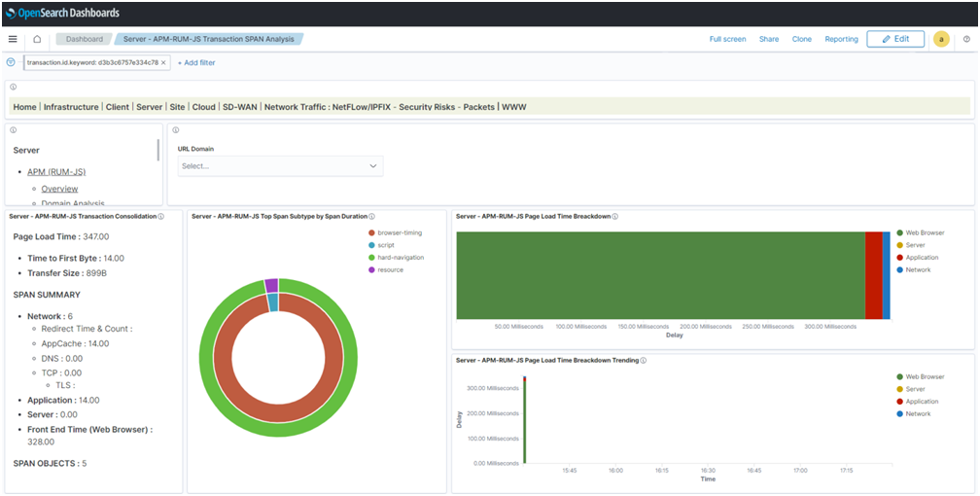Open the Overview link under APM (RUM-JS)
This screenshot has height=496, width=980.
pyautogui.click(x=59, y=189)
